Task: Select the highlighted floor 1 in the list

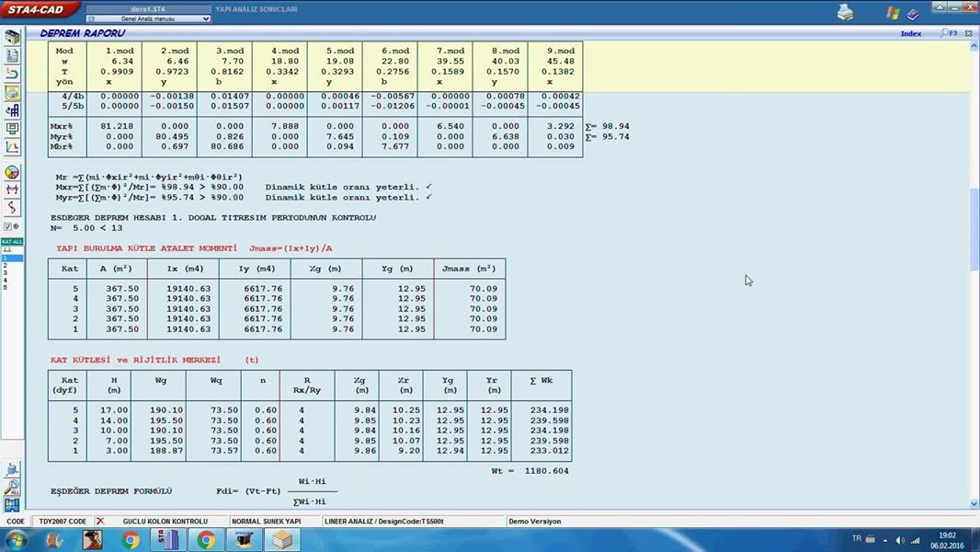Action: [x=12, y=259]
